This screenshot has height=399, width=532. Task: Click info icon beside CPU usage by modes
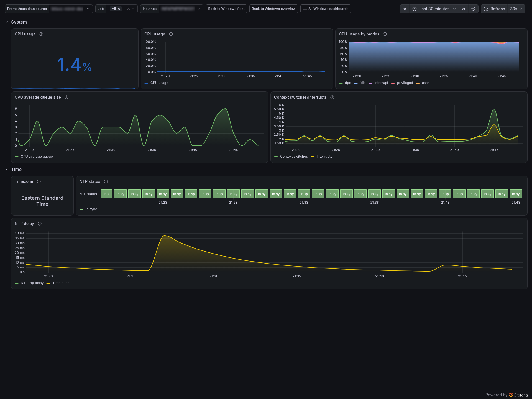(385, 34)
